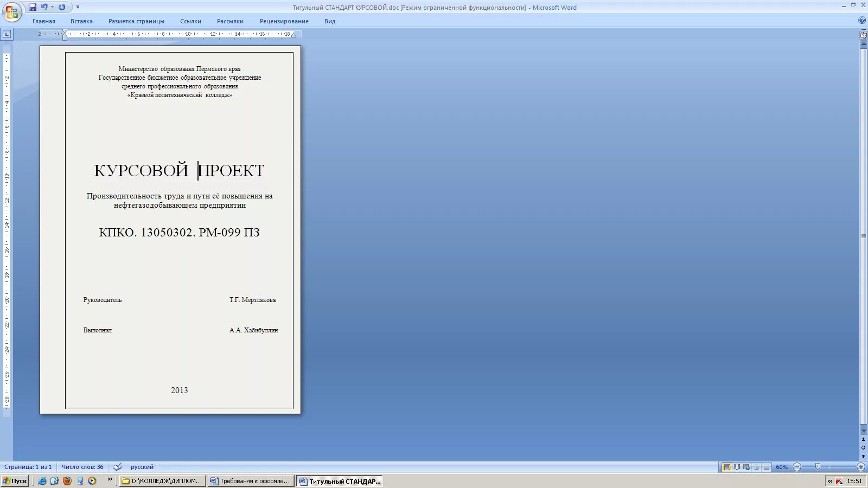The height and width of the screenshot is (488, 868).
Task: Switch to Outline view
Action: pyautogui.click(x=756, y=467)
